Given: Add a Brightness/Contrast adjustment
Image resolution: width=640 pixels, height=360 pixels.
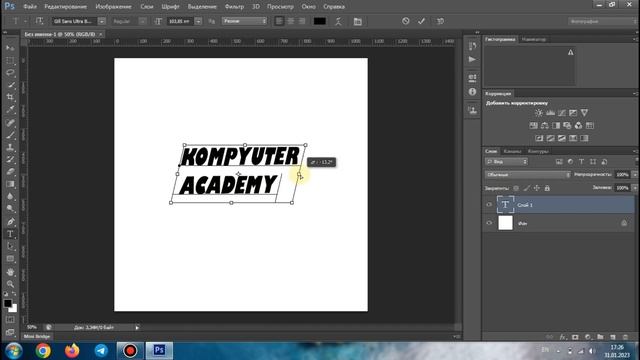Looking at the screenshot, I should [x=539, y=113].
